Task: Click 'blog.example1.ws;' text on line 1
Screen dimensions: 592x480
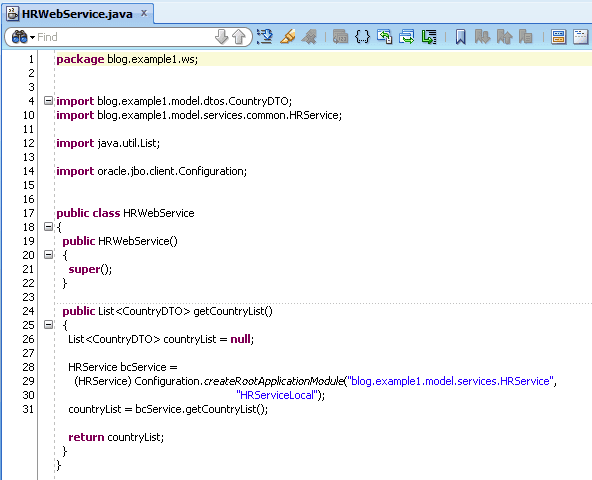Action: click(x=153, y=59)
